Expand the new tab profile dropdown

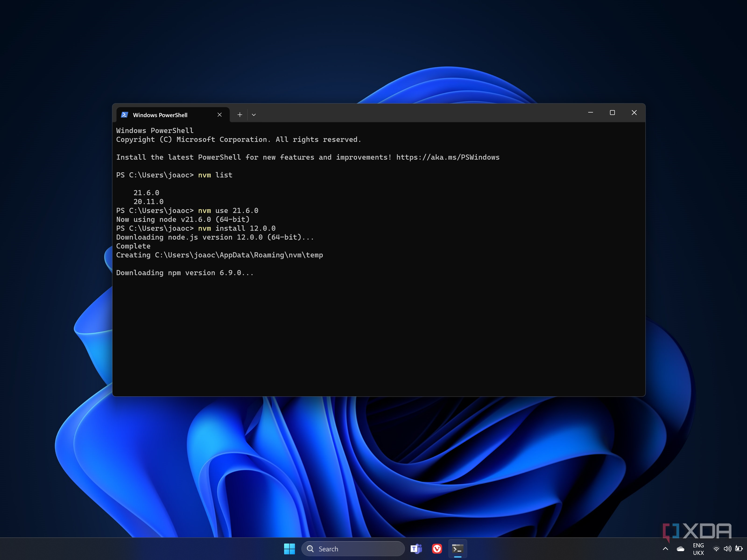point(254,115)
